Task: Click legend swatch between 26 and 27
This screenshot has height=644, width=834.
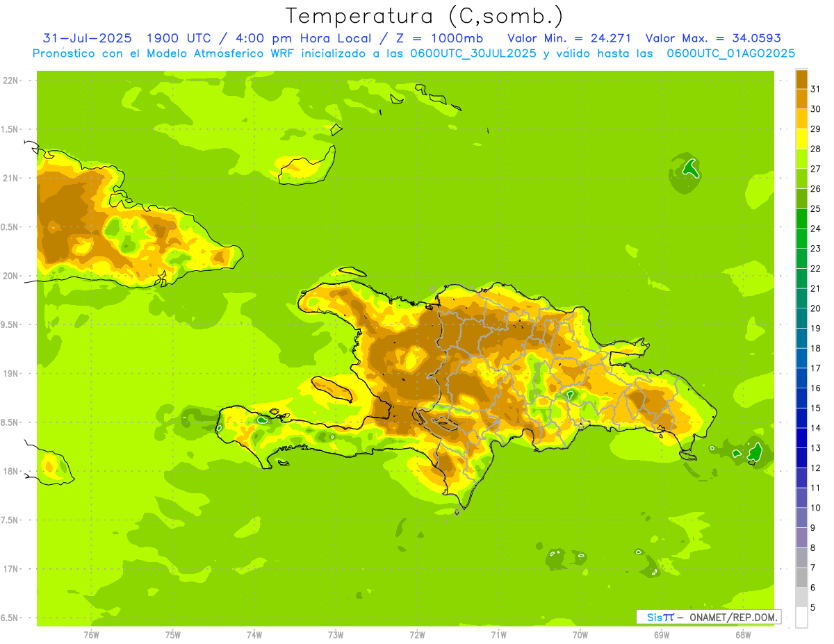Action: pyautogui.click(x=801, y=179)
